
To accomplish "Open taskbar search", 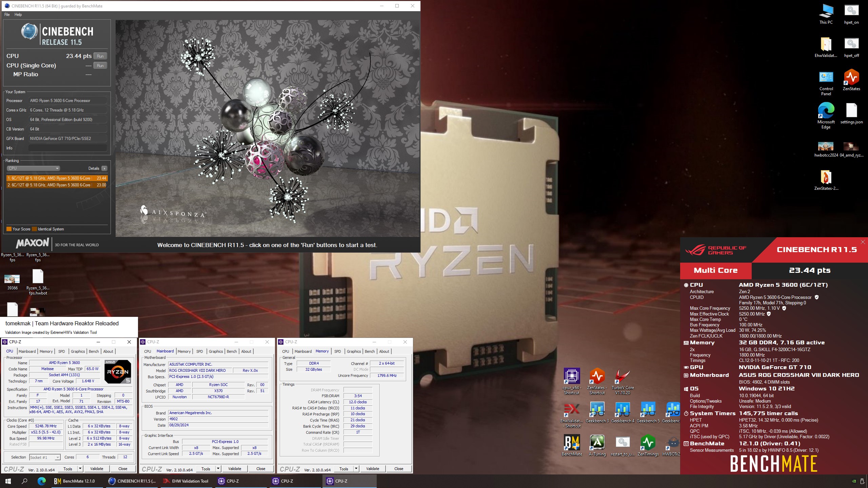I will pos(24,481).
